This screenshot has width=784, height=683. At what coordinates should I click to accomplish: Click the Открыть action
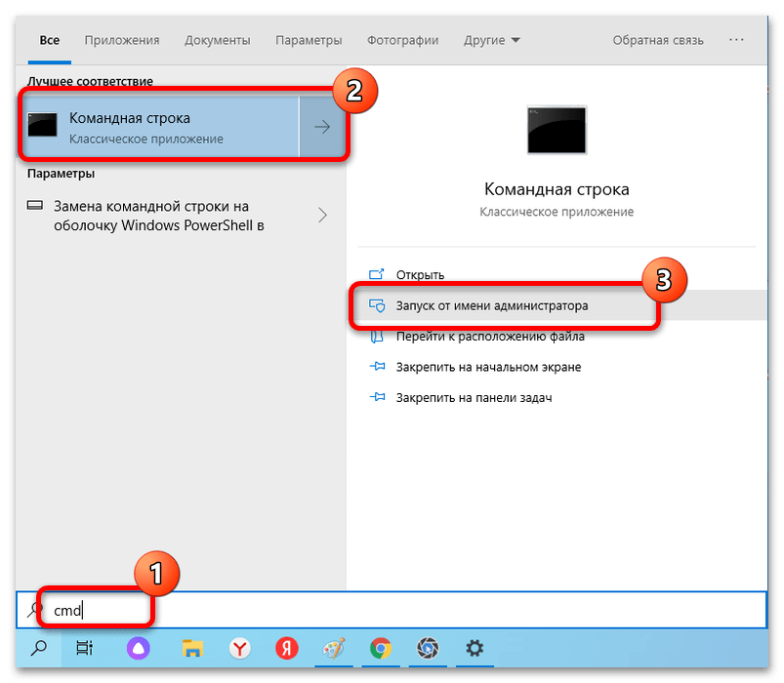tap(420, 275)
